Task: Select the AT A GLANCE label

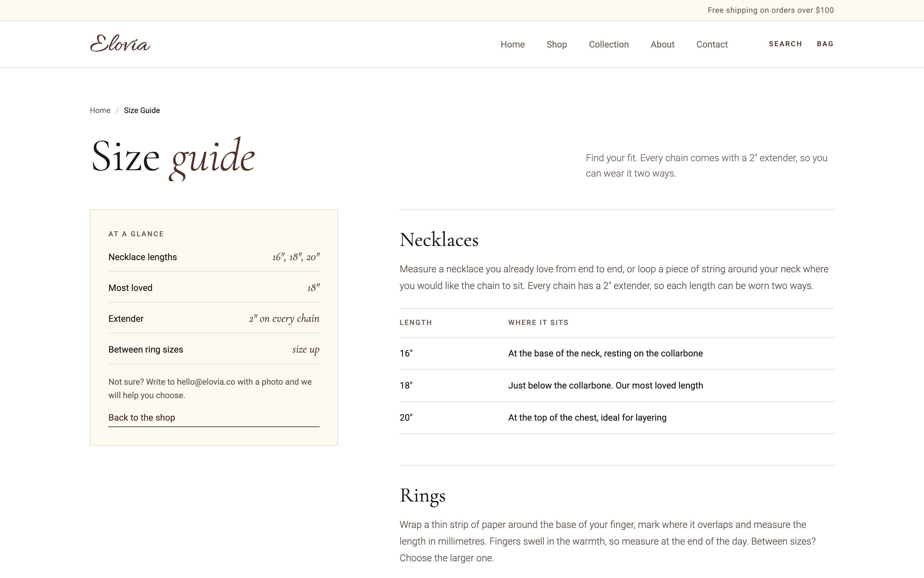Action: (x=136, y=234)
